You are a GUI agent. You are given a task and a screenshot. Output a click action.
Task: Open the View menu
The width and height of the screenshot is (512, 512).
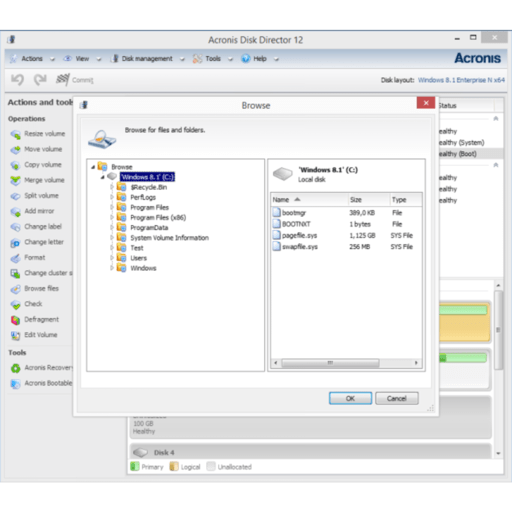tap(82, 59)
